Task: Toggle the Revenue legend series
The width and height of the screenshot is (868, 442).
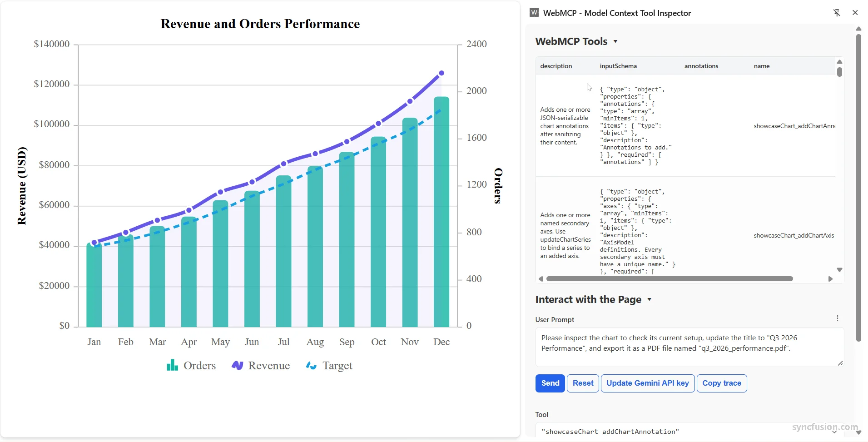Action: (x=261, y=366)
